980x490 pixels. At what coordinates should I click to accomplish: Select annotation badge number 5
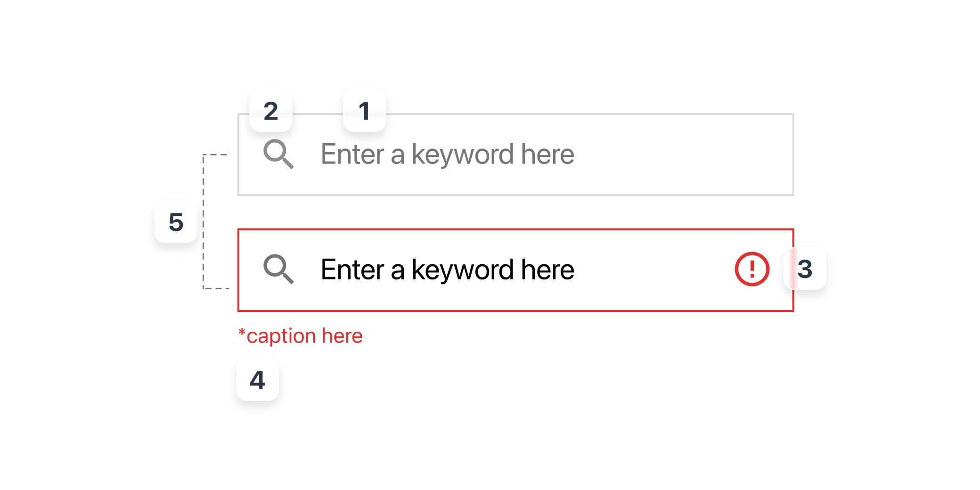(176, 222)
